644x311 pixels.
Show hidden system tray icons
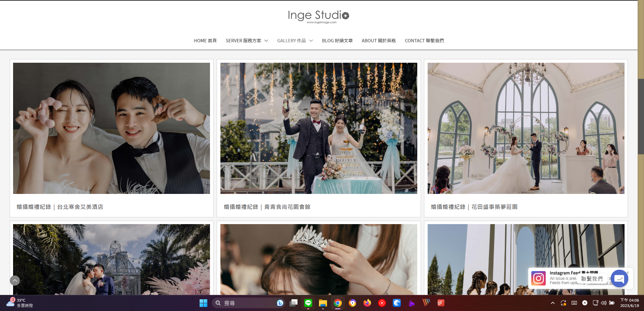(552, 303)
